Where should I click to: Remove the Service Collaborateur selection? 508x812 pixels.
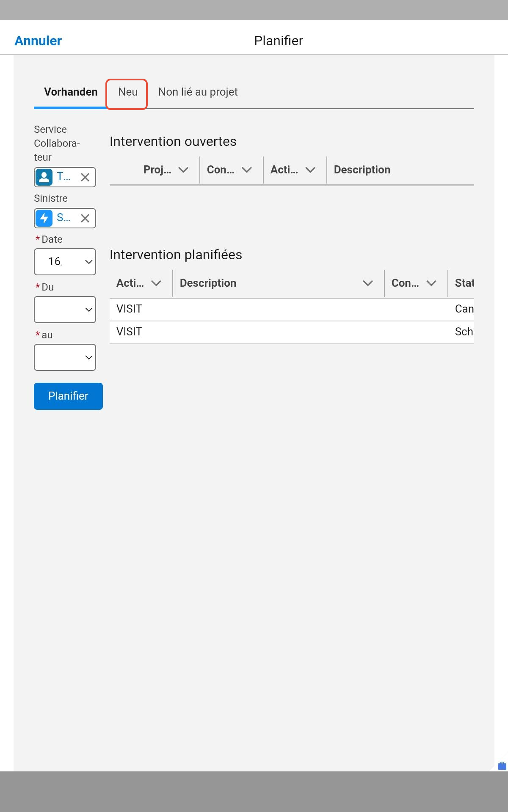[x=85, y=177]
